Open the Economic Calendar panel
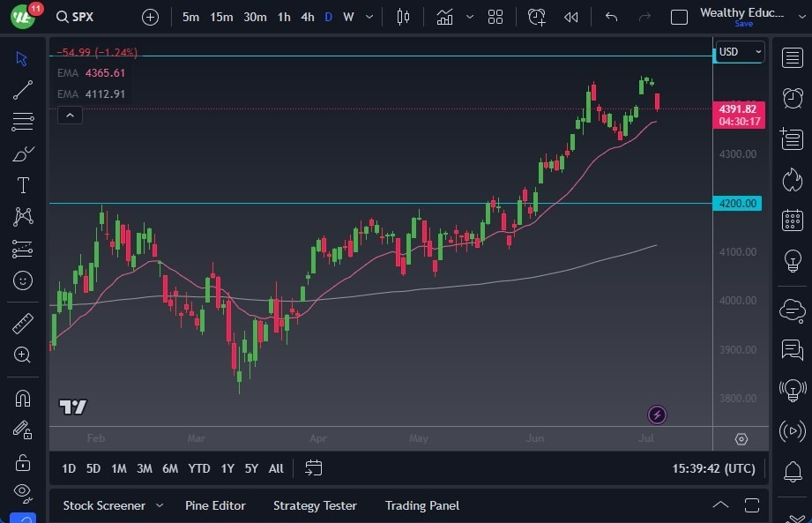This screenshot has height=523, width=812. click(791, 220)
